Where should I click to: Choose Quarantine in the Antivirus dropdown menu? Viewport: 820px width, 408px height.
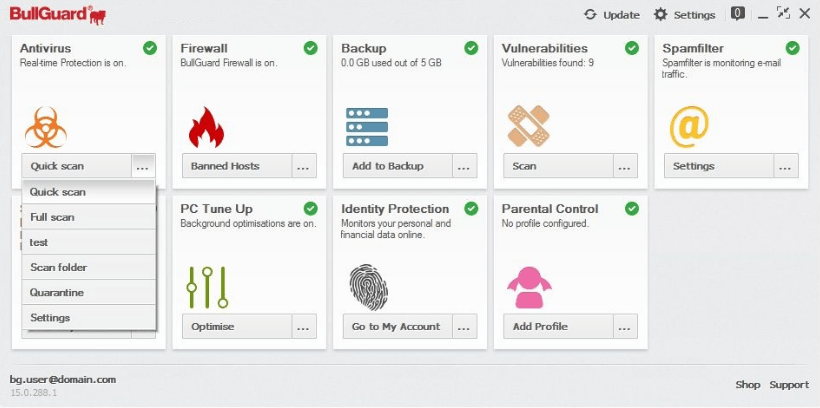(x=89, y=292)
